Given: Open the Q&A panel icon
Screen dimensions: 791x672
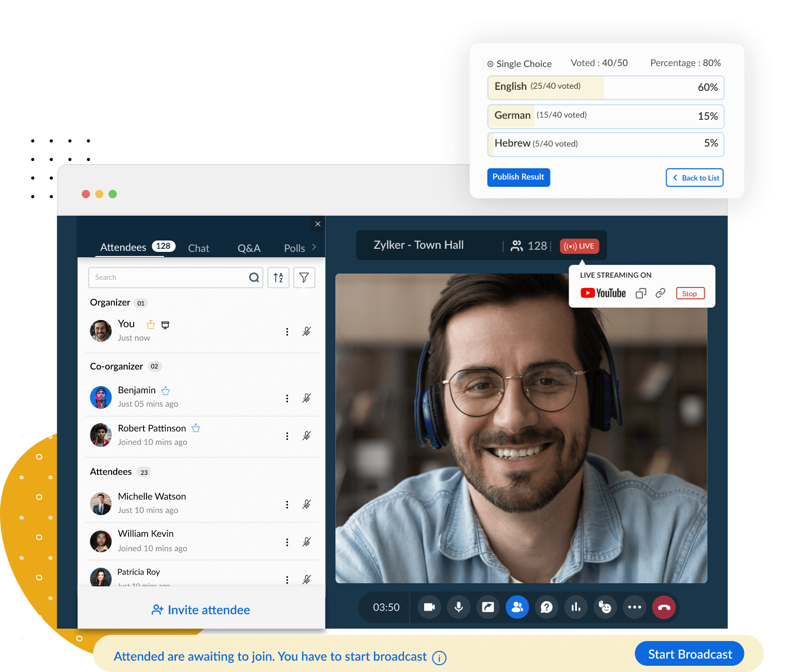Looking at the screenshot, I should [x=546, y=607].
